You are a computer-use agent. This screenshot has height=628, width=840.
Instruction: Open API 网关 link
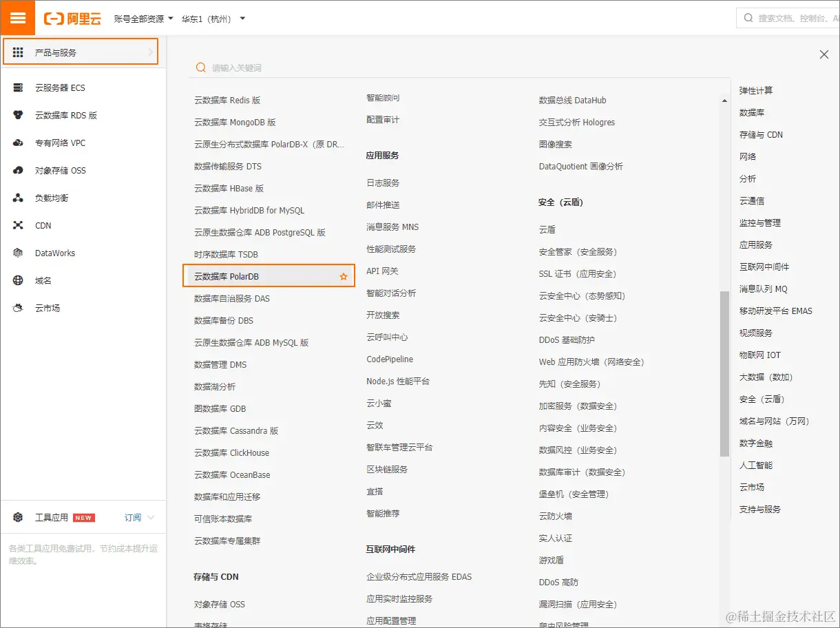click(382, 271)
